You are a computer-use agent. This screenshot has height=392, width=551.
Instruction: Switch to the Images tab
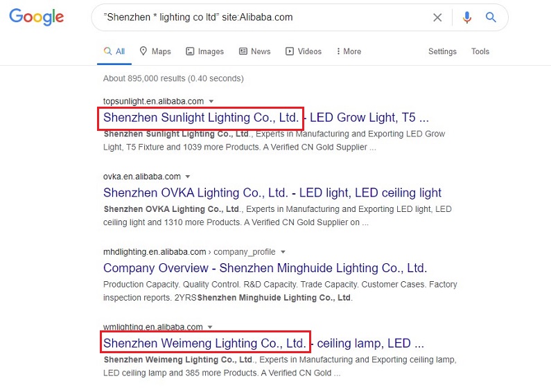tap(204, 51)
